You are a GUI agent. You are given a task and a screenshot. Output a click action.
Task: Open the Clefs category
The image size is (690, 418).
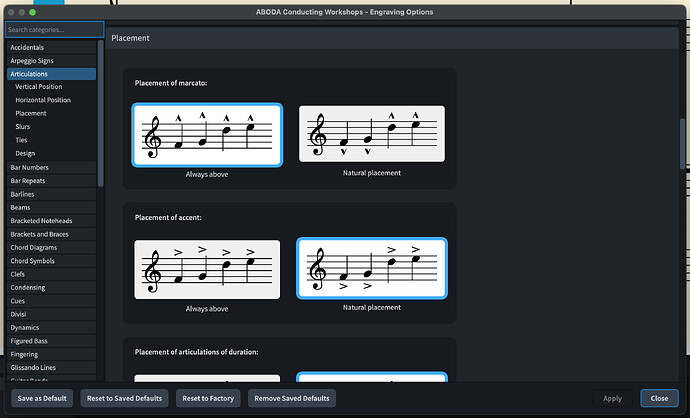click(51, 274)
